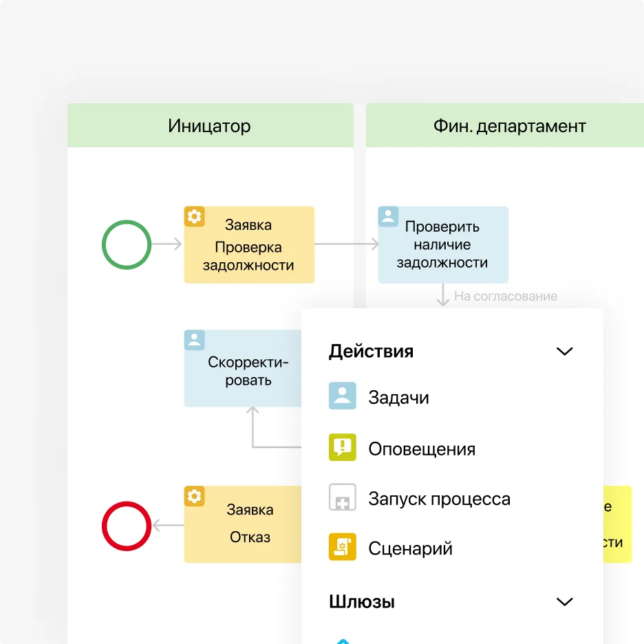
Task: Select the Инициатор swimlane header
Action: click(x=210, y=125)
